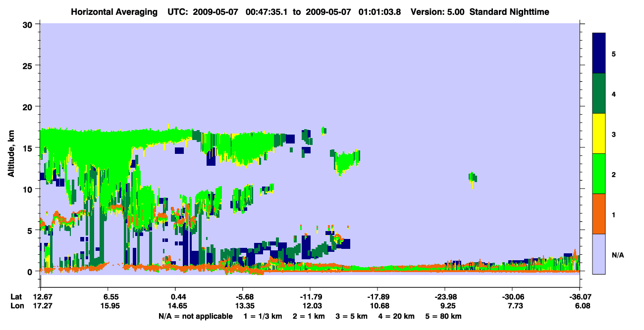Click the y-axis tick label 25
Viewport: 644px width, 330px height.
pyautogui.click(x=29, y=65)
